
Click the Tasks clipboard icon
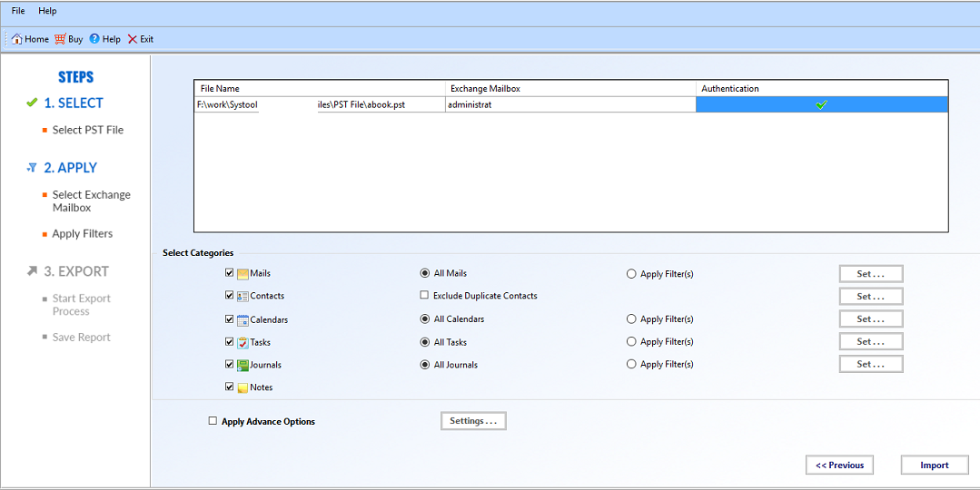(243, 342)
